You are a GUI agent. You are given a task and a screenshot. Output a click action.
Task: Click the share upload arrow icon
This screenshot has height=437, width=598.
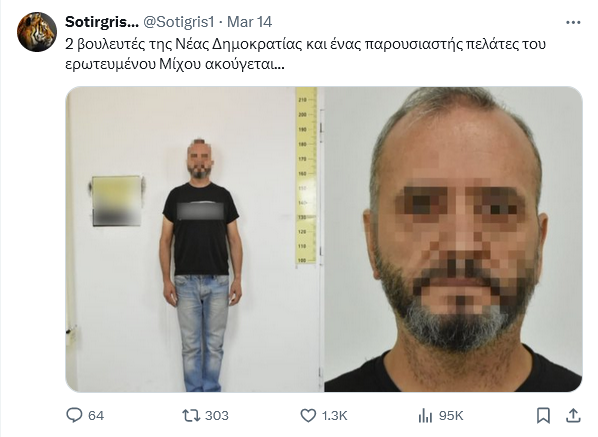(x=573, y=415)
